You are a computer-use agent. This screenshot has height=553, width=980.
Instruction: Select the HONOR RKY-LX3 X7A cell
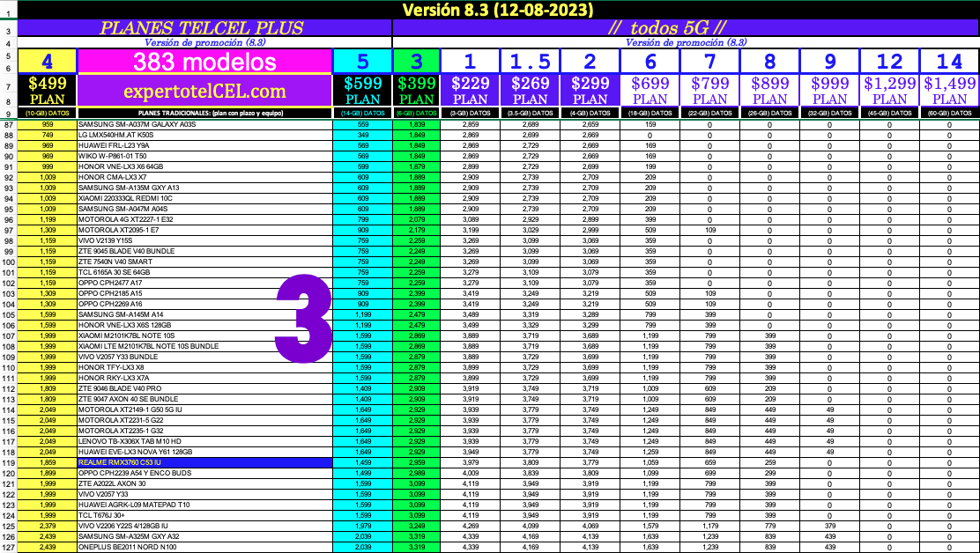[x=204, y=379]
